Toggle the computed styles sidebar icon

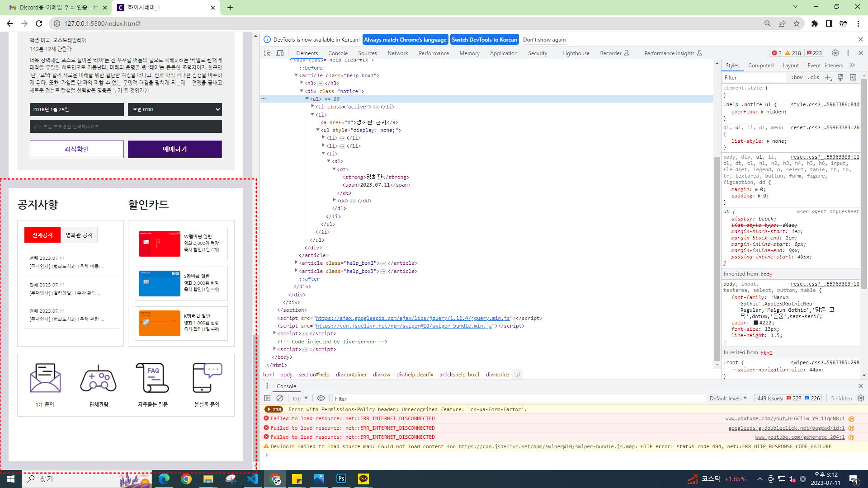(853, 77)
